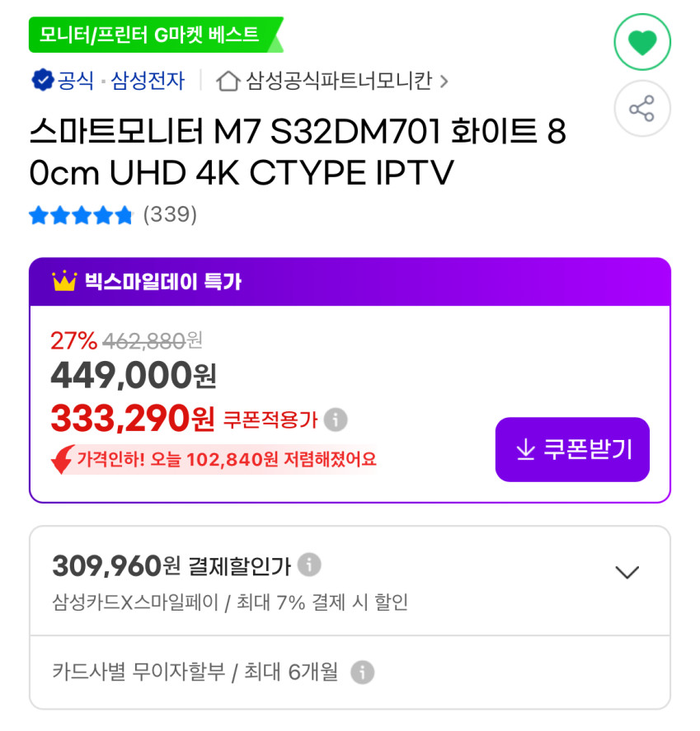Click the five-star rating display
The height and width of the screenshot is (731, 700).
click(81, 215)
